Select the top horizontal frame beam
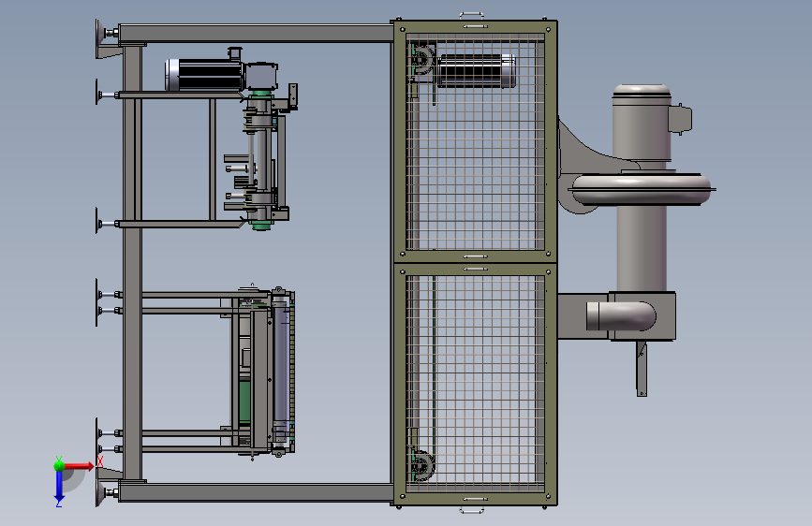The width and height of the screenshot is (812, 526). [x=256, y=34]
